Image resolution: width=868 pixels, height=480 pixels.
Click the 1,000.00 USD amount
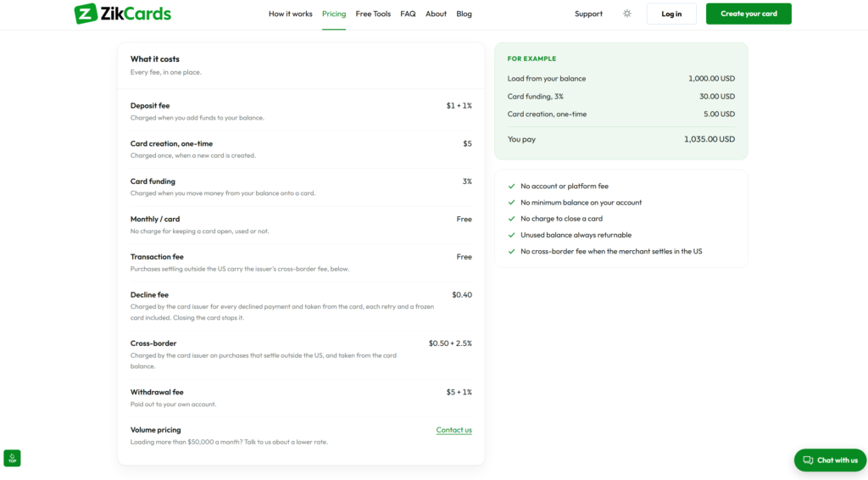pyautogui.click(x=711, y=78)
